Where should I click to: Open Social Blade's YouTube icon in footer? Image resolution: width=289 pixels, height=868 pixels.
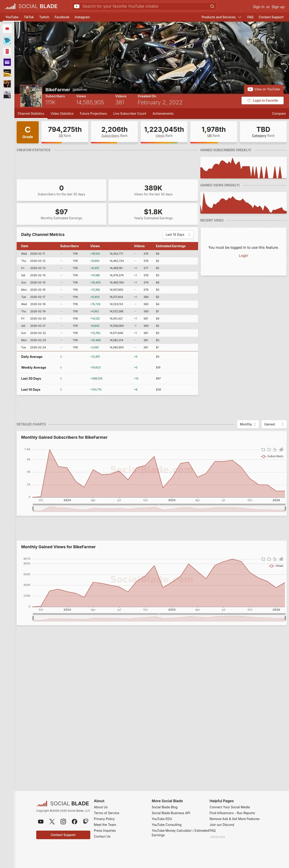41,822
